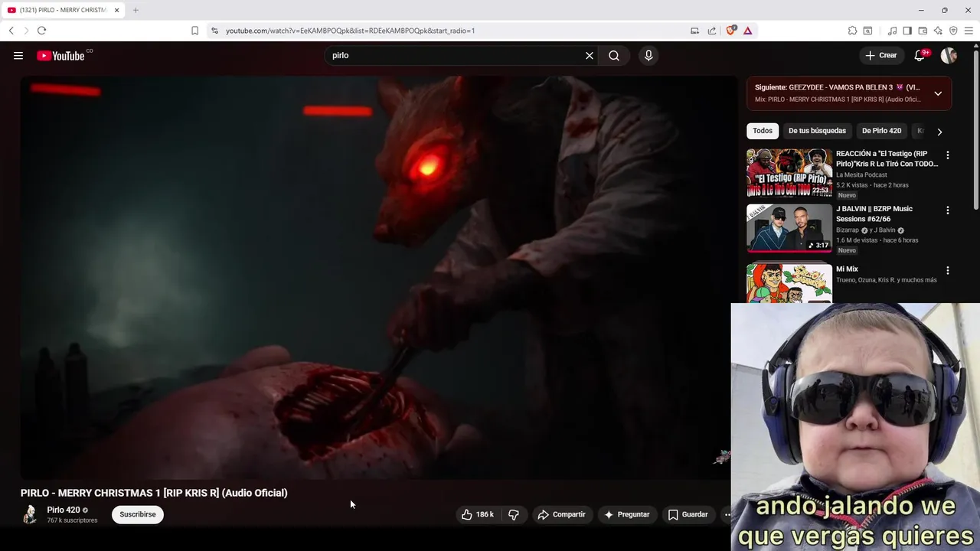Open the Pirlo 420 channel avatar

click(x=30, y=514)
